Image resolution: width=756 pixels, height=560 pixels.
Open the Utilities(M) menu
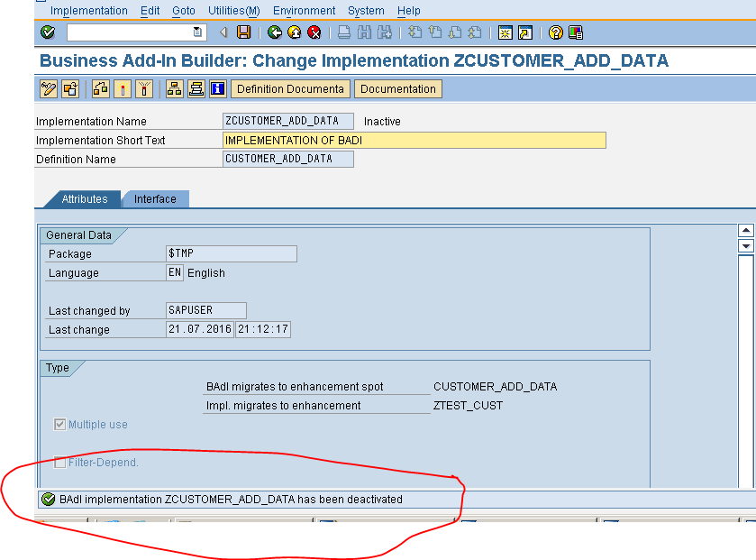(x=232, y=10)
